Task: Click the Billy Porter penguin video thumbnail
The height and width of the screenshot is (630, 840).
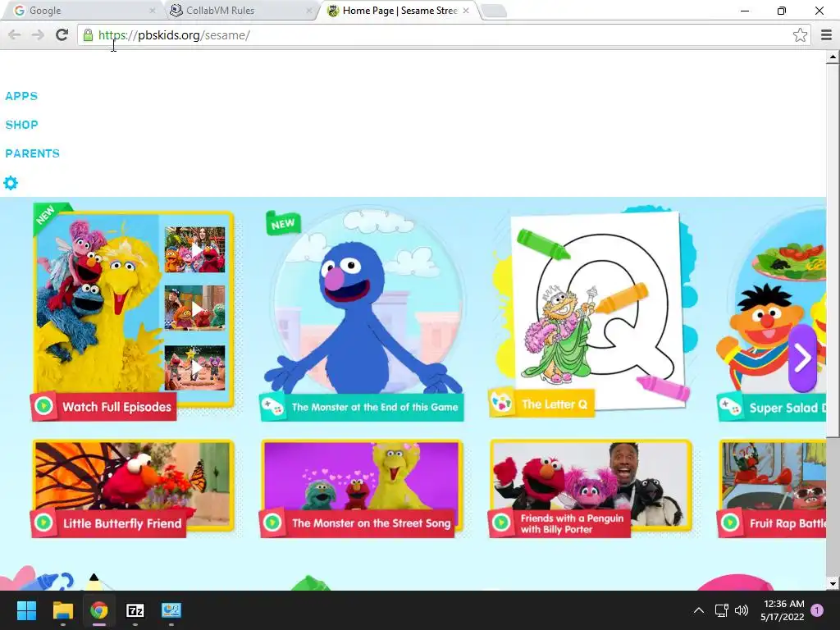Action: pyautogui.click(x=591, y=477)
